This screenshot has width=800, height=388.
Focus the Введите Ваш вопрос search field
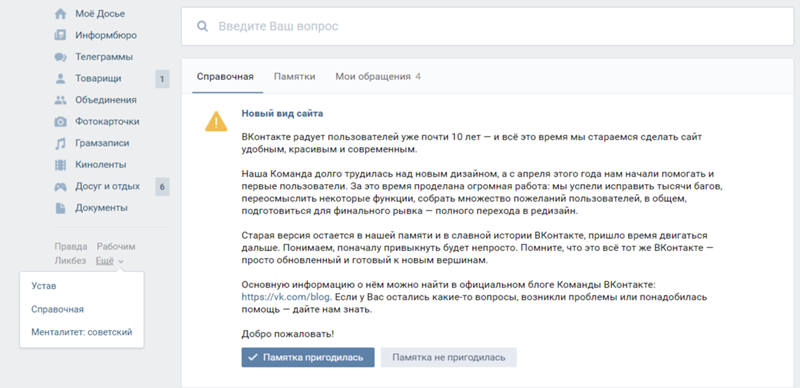click(x=487, y=26)
